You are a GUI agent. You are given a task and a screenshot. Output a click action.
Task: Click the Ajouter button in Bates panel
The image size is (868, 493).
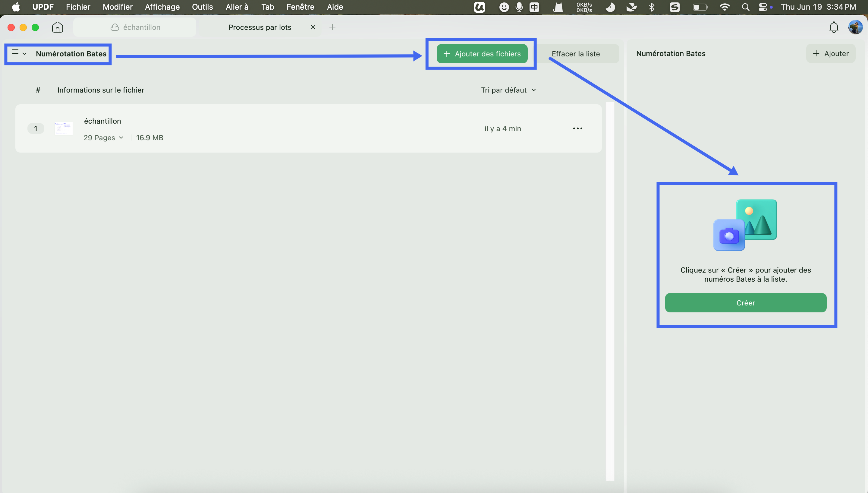(830, 53)
